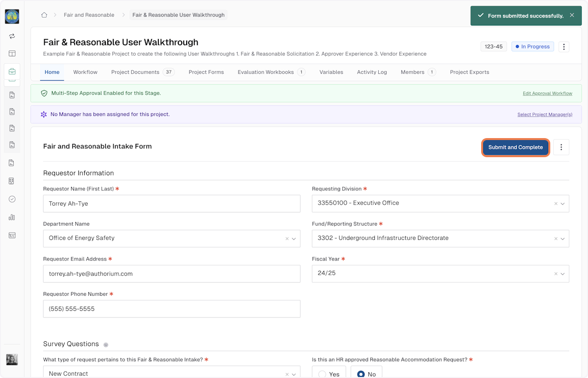Click the 123-45 project number badge
588x378 pixels.
coord(493,47)
